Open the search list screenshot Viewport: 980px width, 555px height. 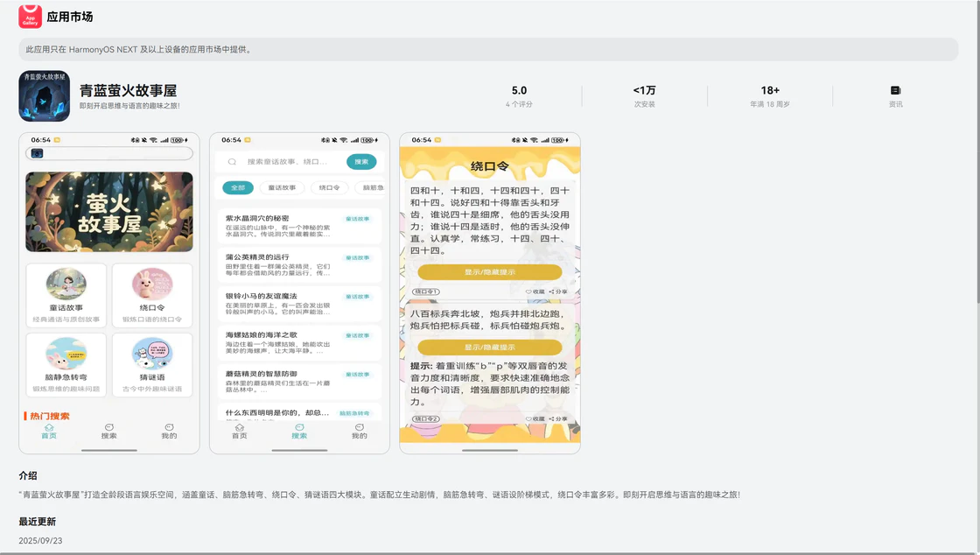pyautogui.click(x=299, y=293)
